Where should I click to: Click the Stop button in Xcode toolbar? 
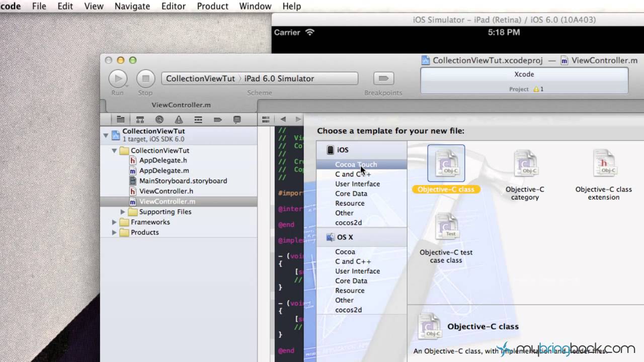pyautogui.click(x=145, y=78)
